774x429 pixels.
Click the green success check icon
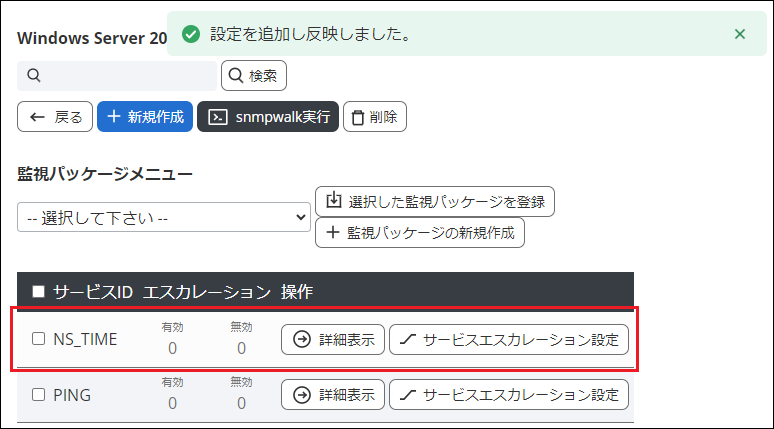pos(190,34)
